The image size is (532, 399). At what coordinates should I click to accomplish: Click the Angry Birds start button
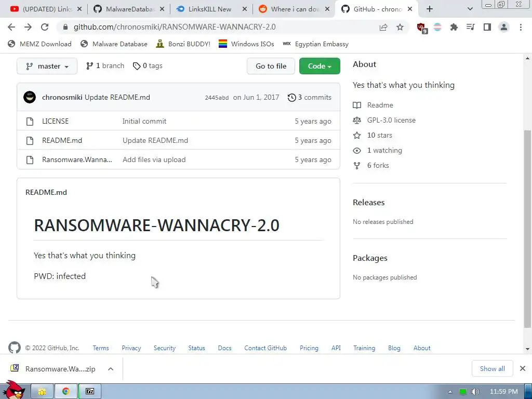coord(14,390)
